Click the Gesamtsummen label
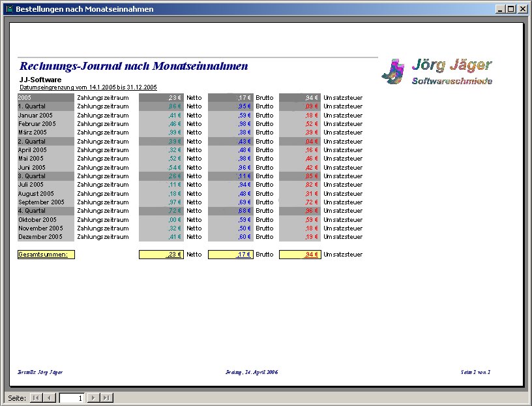Image resolution: width=532 pixels, height=406 pixels. [x=46, y=255]
